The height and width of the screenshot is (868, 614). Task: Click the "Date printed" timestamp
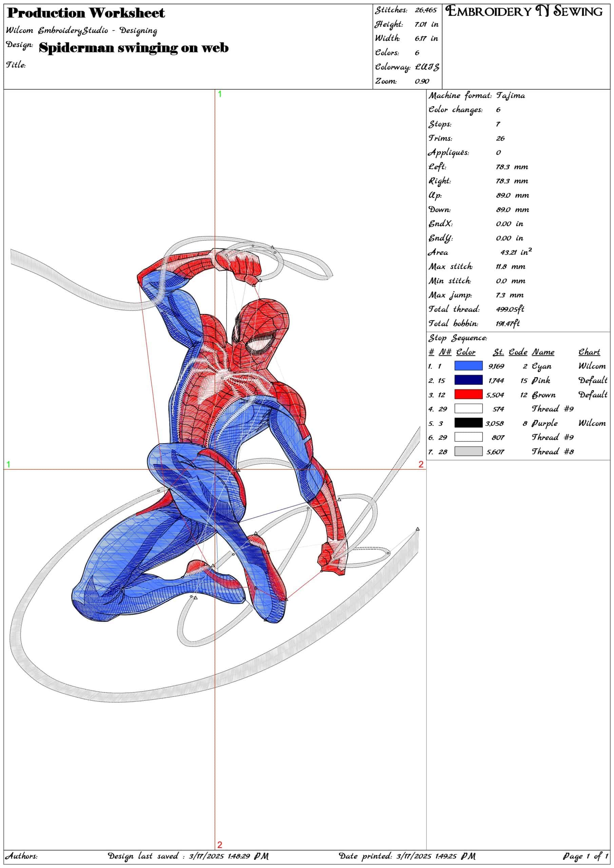point(407,856)
